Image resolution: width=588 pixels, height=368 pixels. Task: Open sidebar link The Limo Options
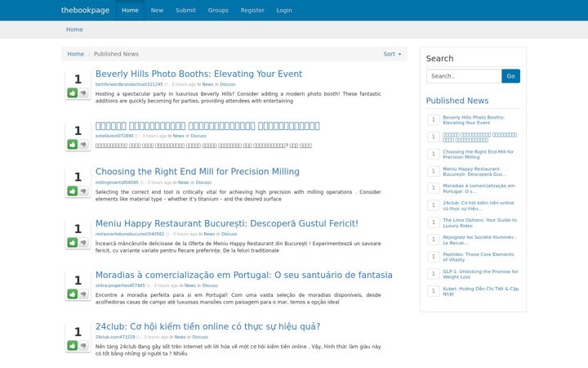click(479, 222)
